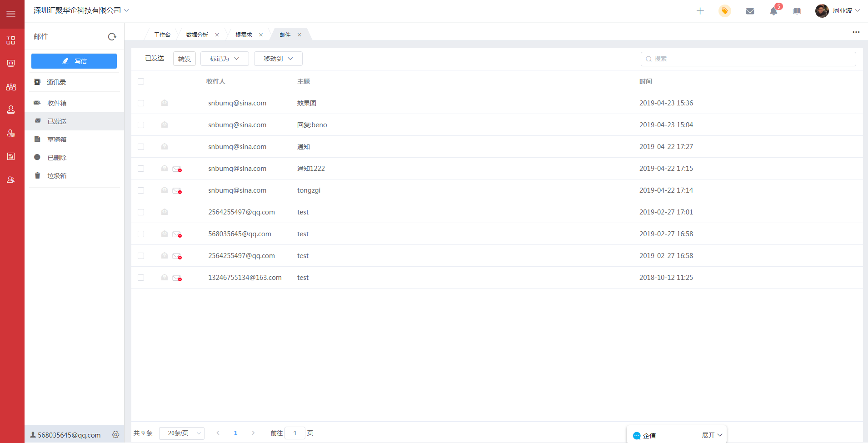Click the plus icon in top bar
Image resolution: width=868 pixels, height=443 pixels.
(x=700, y=11)
